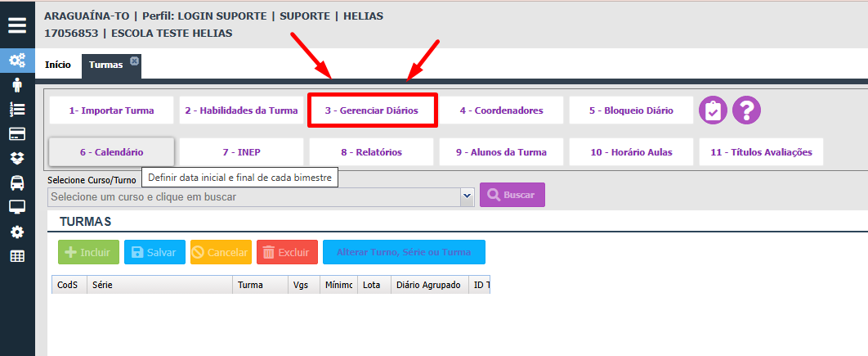Click the numbered list sidebar icon
The width and height of the screenshot is (868, 356).
[x=17, y=109]
